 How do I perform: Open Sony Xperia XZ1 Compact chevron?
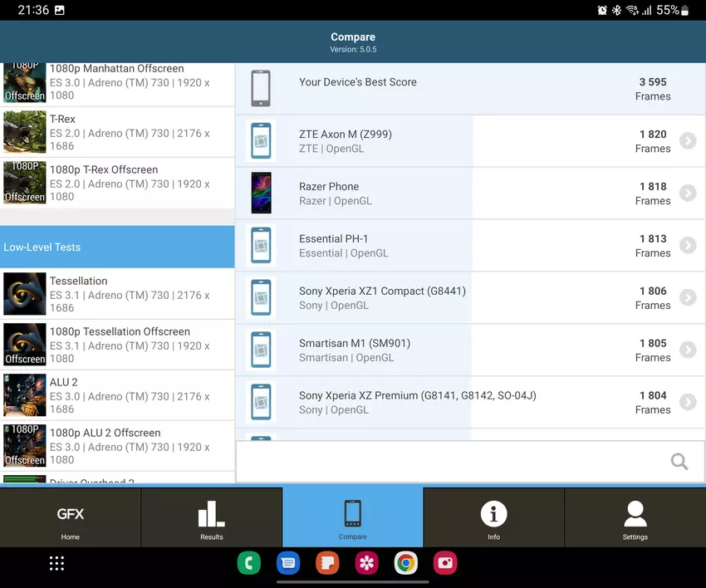(x=687, y=298)
